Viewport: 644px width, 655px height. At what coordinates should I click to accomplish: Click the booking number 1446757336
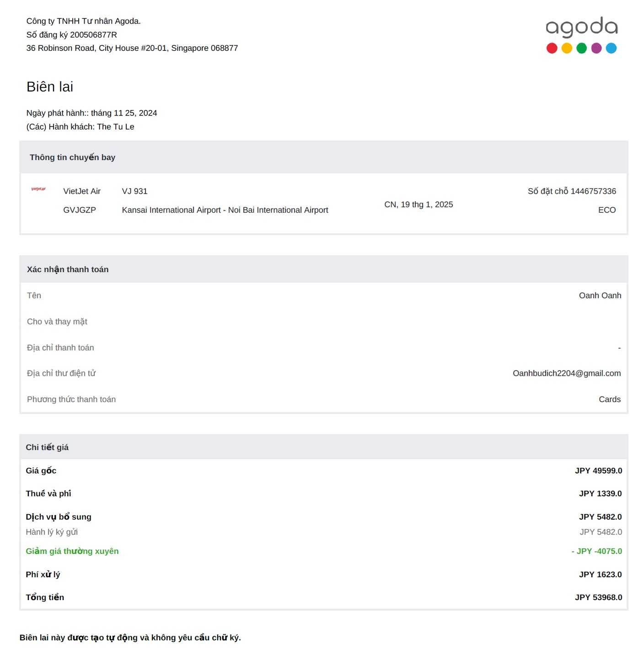click(593, 191)
